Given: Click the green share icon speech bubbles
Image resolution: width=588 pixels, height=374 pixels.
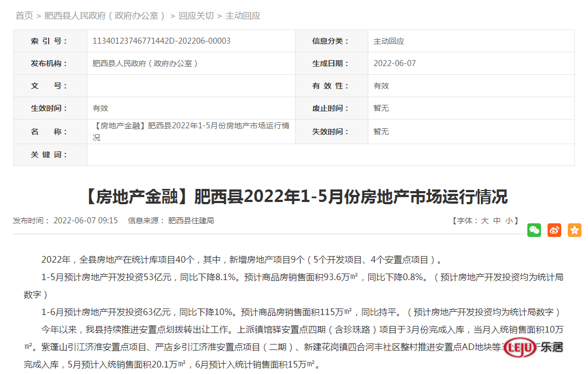Looking at the screenshot, I should click(x=534, y=230).
